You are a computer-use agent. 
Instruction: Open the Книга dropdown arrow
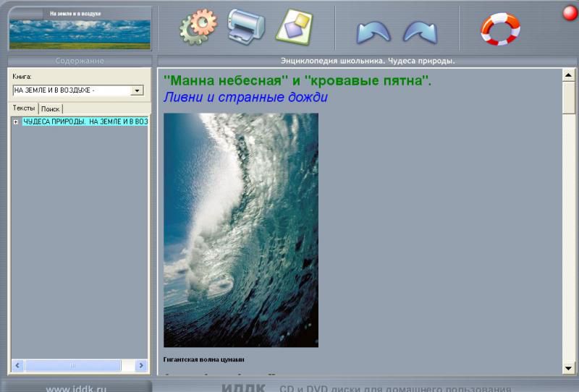pos(136,90)
